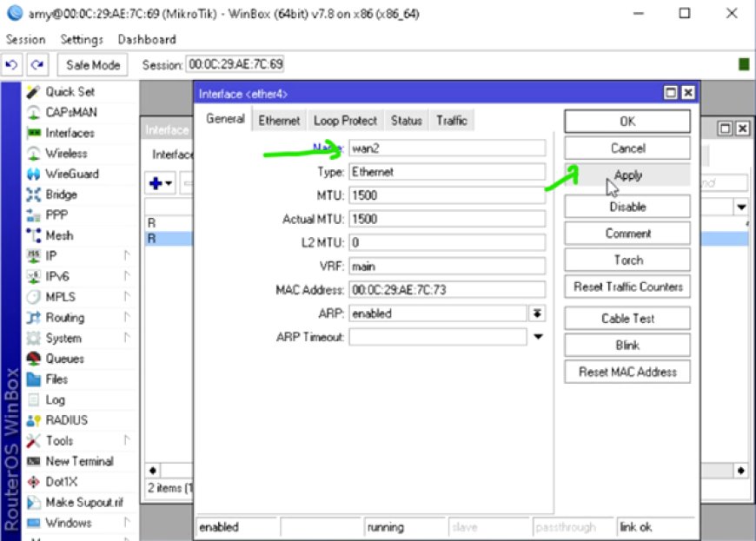The image size is (756, 541).
Task: Select the highlighted R row in Interface list
Action: 169,239
